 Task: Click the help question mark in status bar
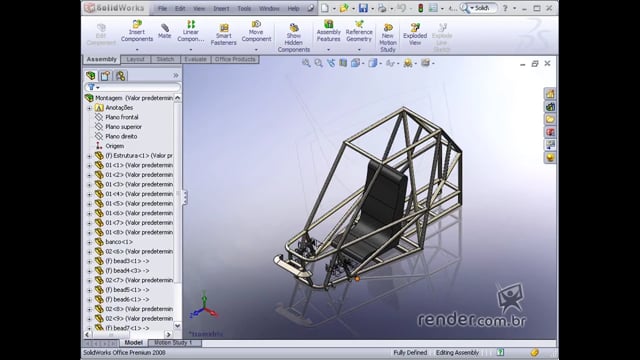click(x=500, y=352)
